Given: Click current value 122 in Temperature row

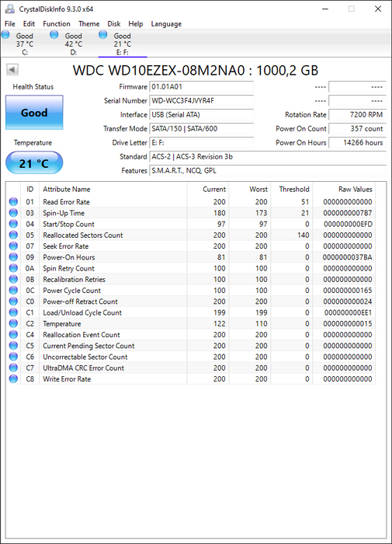Looking at the screenshot, I should click(x=220, y=323).
